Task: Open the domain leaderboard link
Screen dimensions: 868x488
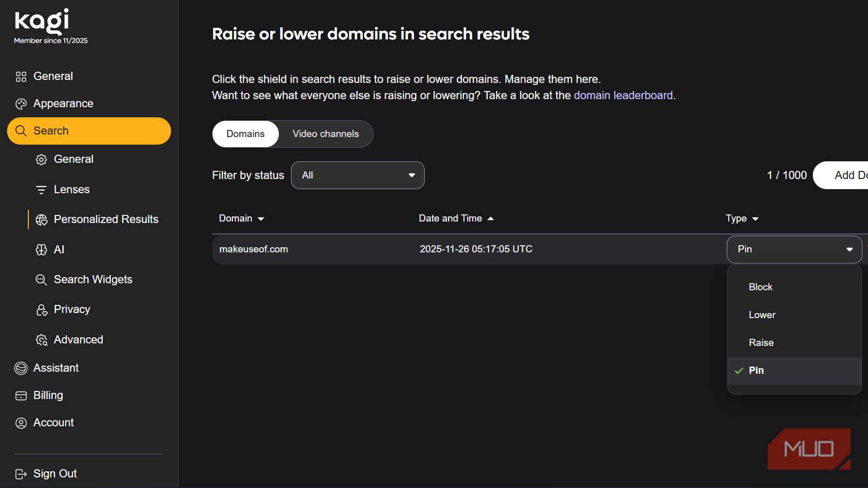Action: 623,96
